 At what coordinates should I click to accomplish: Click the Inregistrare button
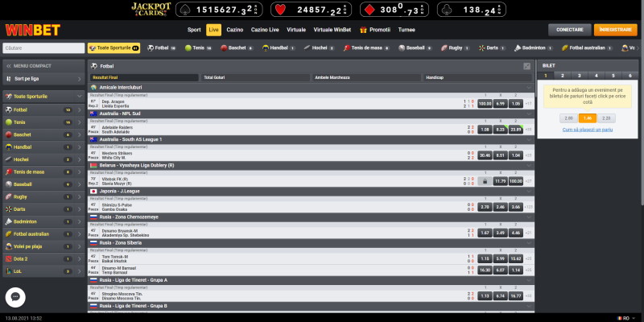(615, 30)
